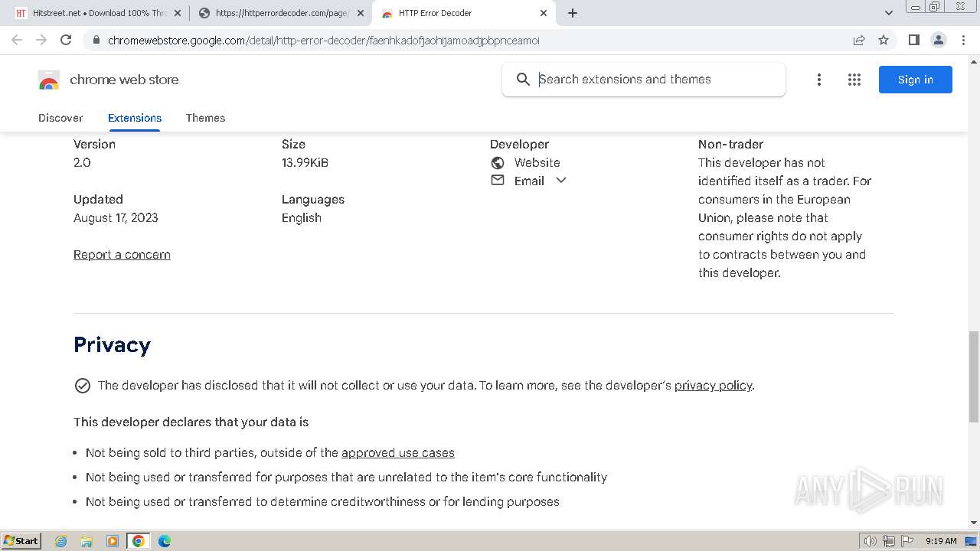Click the Action Center flag icon
This screenshot has width=980, height=551.
tap(906, 541)
